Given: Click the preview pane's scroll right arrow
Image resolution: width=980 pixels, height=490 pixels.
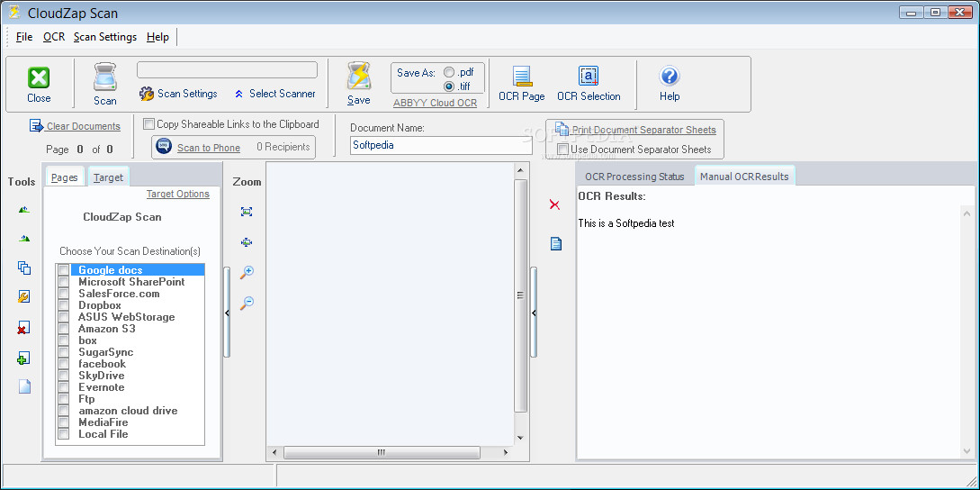Looking at the screenshot, I should [504, 452].
